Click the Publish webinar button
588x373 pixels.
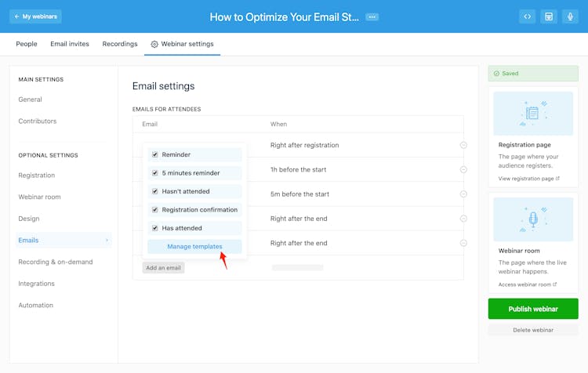point(533,309)
